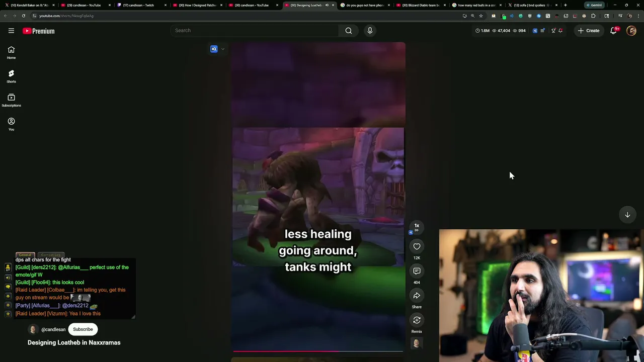Close the Kendall Baker on X tab
Image resolution: width=644 pixels, height=362 pixels.
pyautogui.click(x=53, y=5)
